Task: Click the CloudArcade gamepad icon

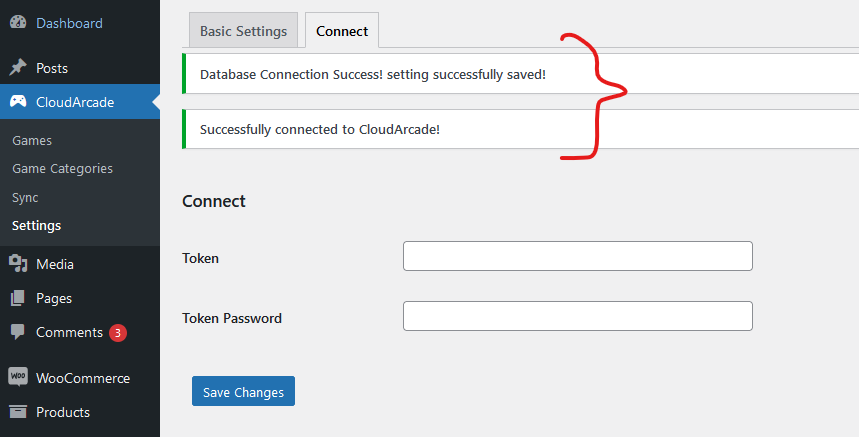Action: point(18,101)
